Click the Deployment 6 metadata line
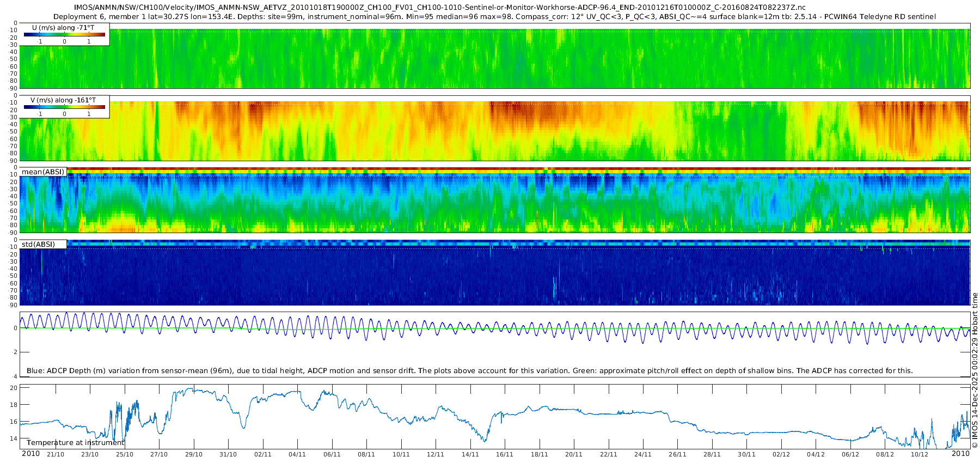The height and width of the screenshot is (463, 980). [x=494, y=17]
